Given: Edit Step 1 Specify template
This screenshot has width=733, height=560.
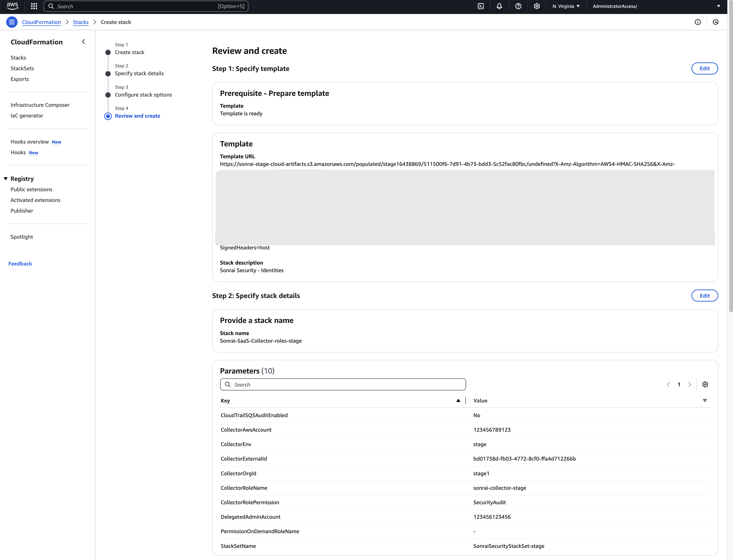Looking at the screenshot, I should point(705,68).
